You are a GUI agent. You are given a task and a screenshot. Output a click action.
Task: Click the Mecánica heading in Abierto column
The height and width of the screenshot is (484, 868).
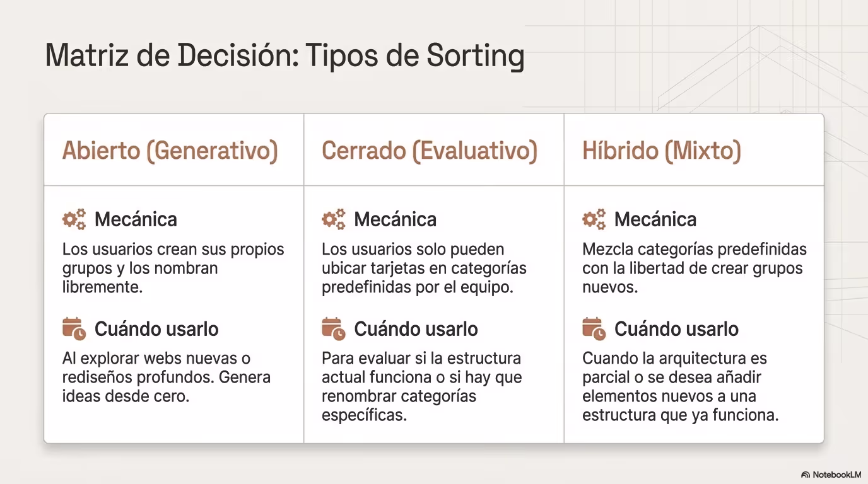coord(136,219)
